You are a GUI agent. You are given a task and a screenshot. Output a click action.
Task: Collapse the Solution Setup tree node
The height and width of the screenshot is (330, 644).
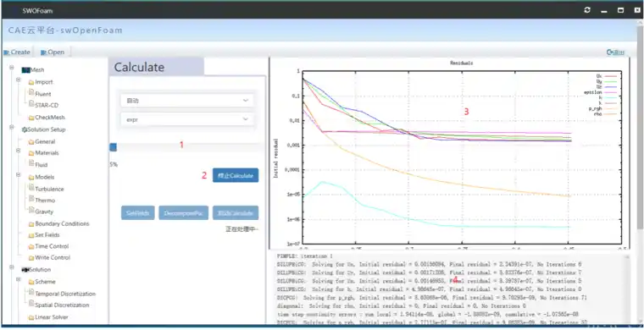click(x=13, y=129)
